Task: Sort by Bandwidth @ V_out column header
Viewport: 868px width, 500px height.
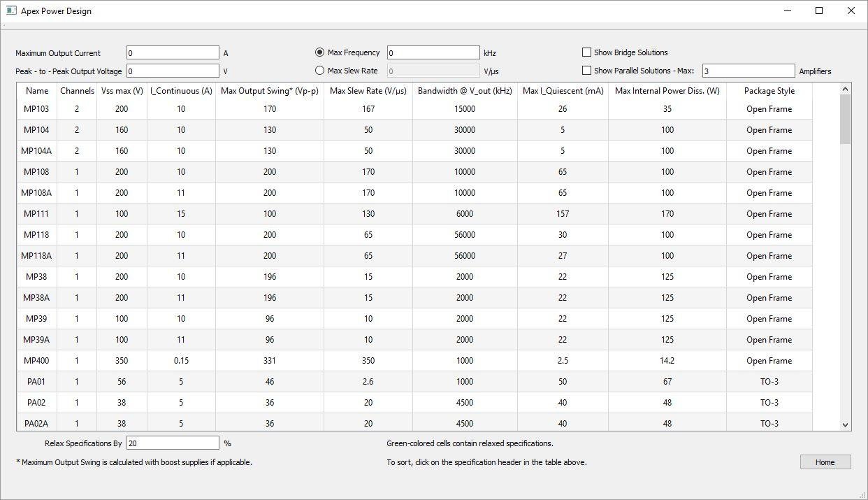Action: click(464, 90)
